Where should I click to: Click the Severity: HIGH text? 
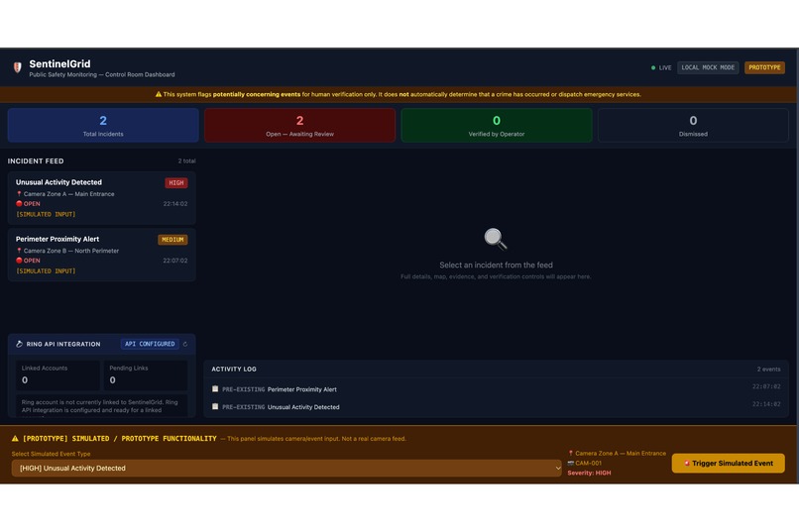589,473
